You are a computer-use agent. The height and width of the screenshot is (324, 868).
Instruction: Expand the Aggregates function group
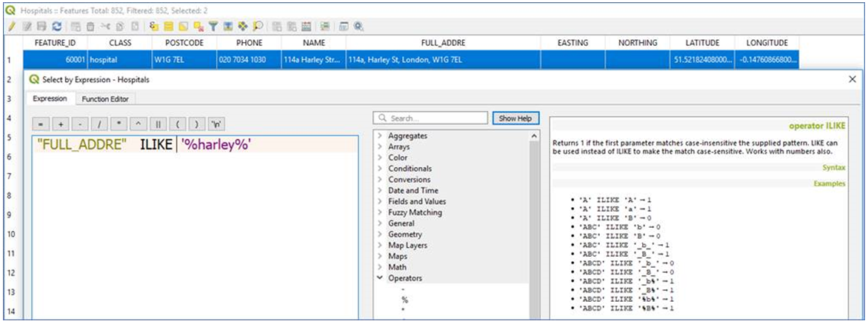[x=379, y=135]
